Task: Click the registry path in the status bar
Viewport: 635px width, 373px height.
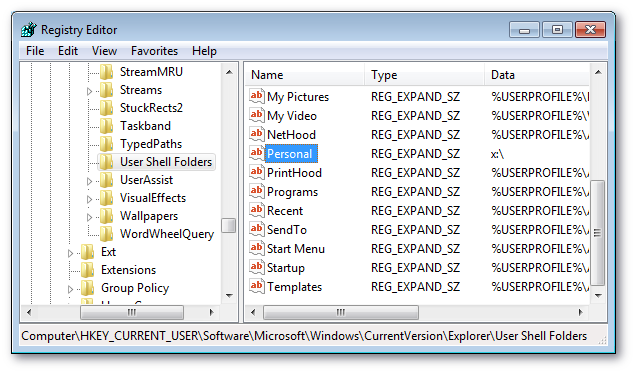Action: [304, 336]
